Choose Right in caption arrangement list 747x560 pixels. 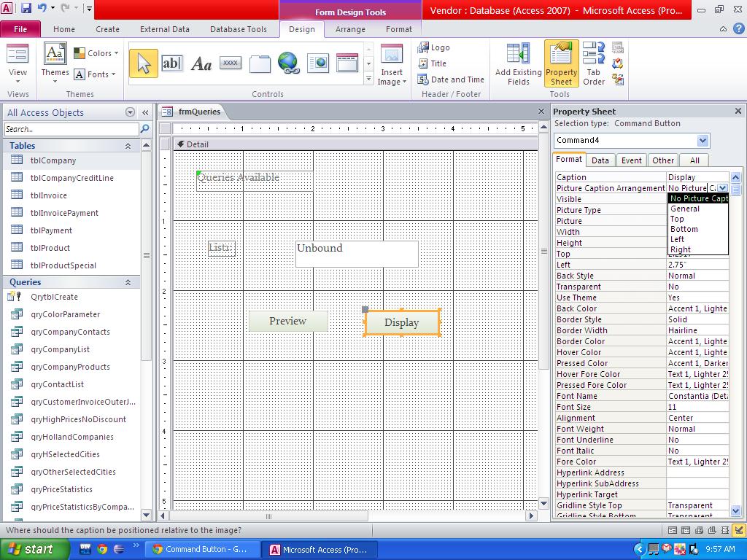point(698,249)
